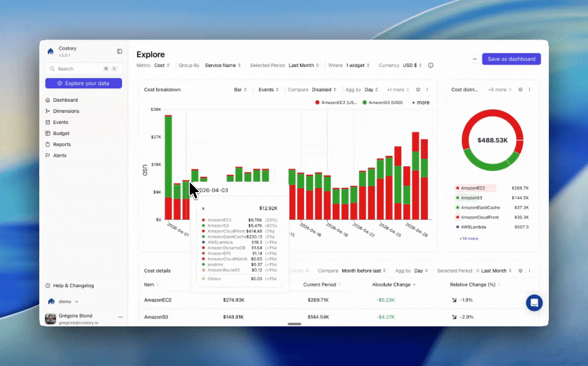Viewport: 588px width, 366px height.
Task: Click the Cost breakdown widget info icon
Action: pyautogui.click(x=418, y=89)
